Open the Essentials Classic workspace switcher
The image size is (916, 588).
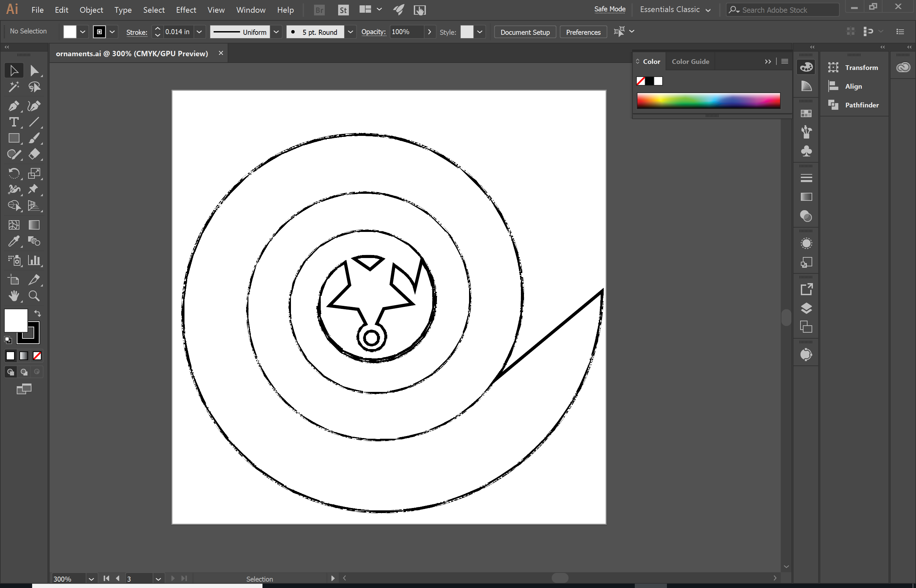point(675,10)
